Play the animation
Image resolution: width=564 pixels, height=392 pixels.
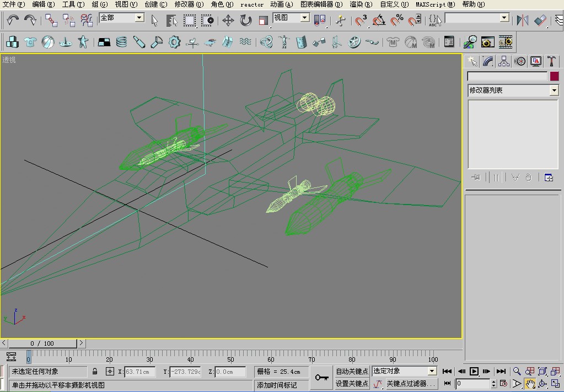[x=474, y=371]
